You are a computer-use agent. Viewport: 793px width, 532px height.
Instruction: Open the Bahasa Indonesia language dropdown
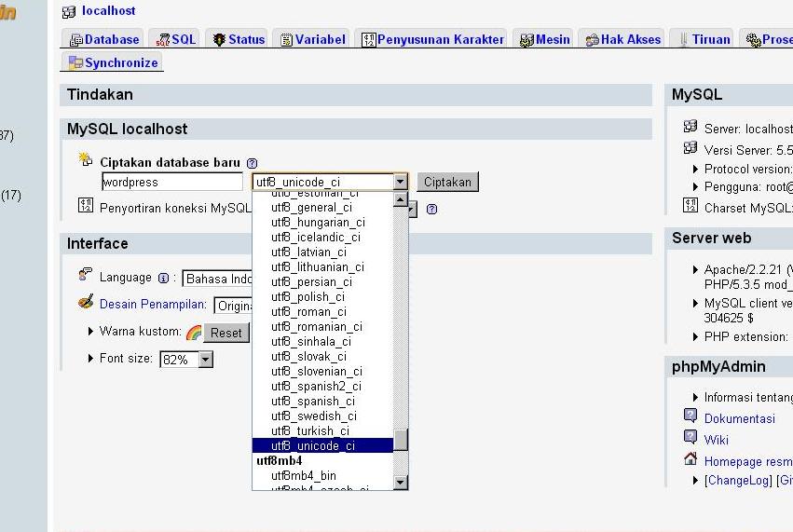click(217, 279)
